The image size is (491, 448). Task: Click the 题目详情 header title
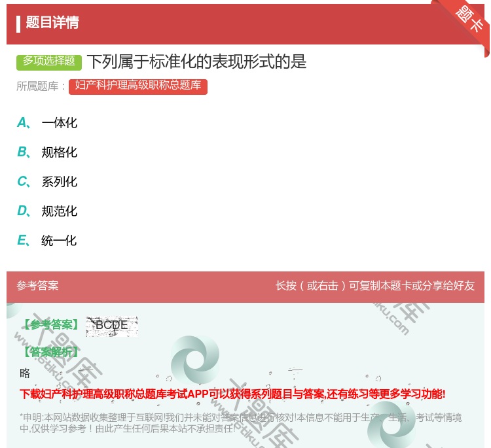point(52,22)
